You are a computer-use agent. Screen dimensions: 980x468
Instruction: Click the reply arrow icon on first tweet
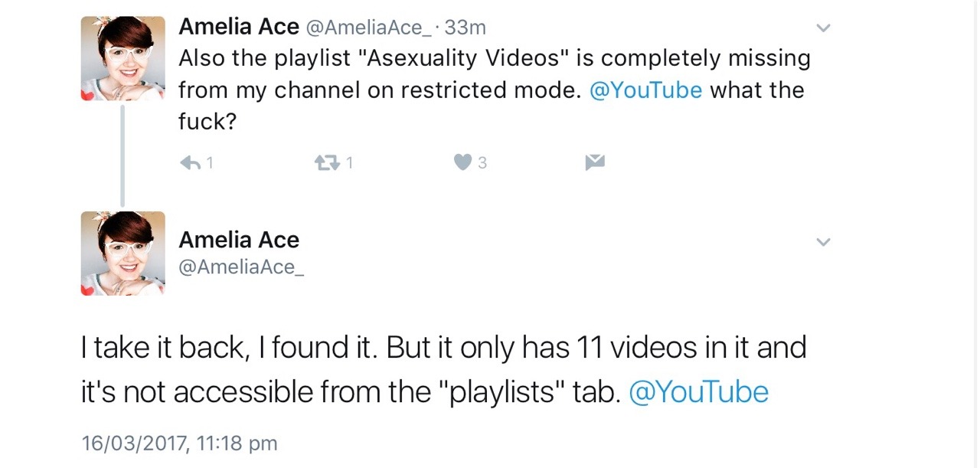pyautogui.click(x=189, y=162)
